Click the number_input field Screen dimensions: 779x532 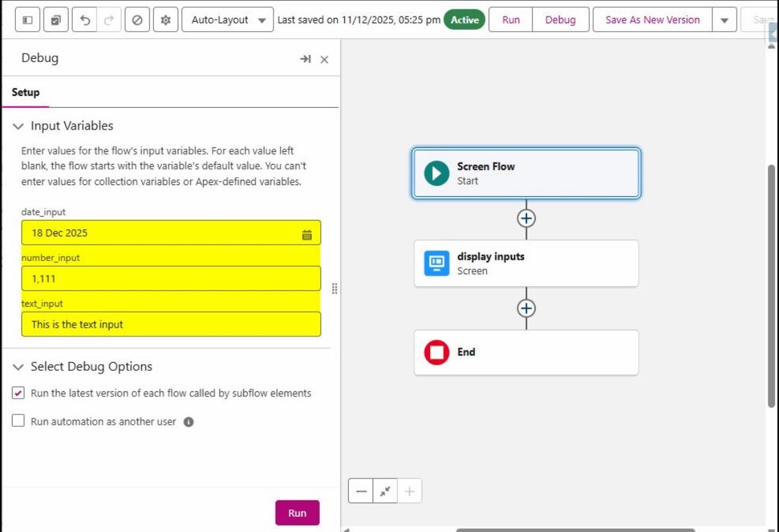[171, 279]
